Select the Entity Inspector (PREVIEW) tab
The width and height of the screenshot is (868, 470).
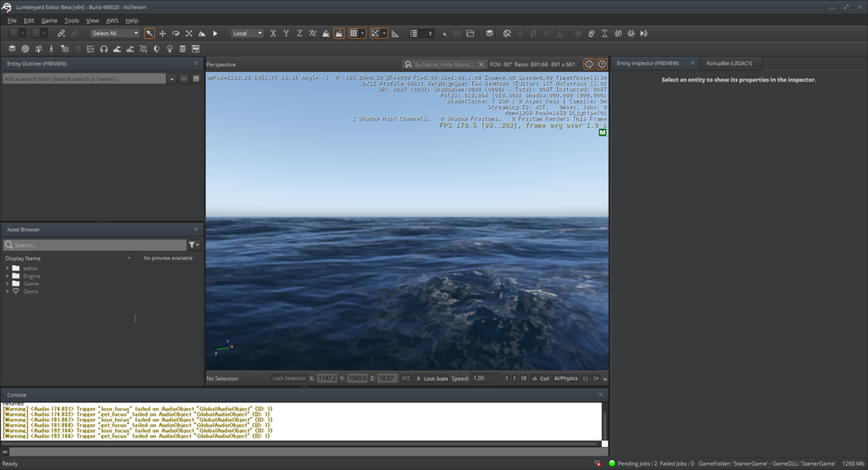[x=648, y=64]
